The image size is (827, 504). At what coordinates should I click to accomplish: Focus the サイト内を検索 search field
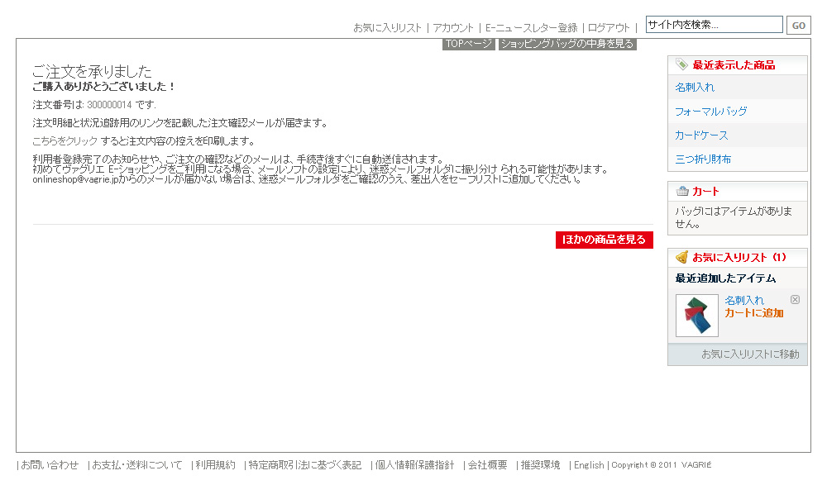(715, 25)
